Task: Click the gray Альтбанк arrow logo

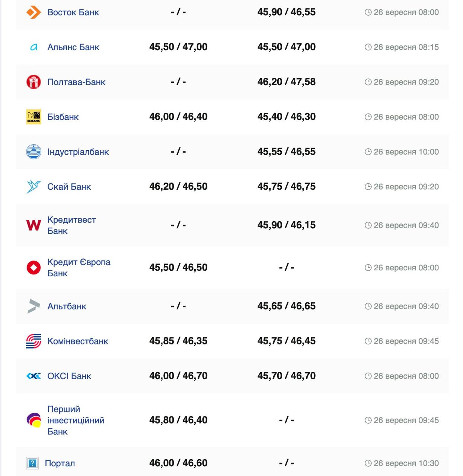Action: (33, 306)
